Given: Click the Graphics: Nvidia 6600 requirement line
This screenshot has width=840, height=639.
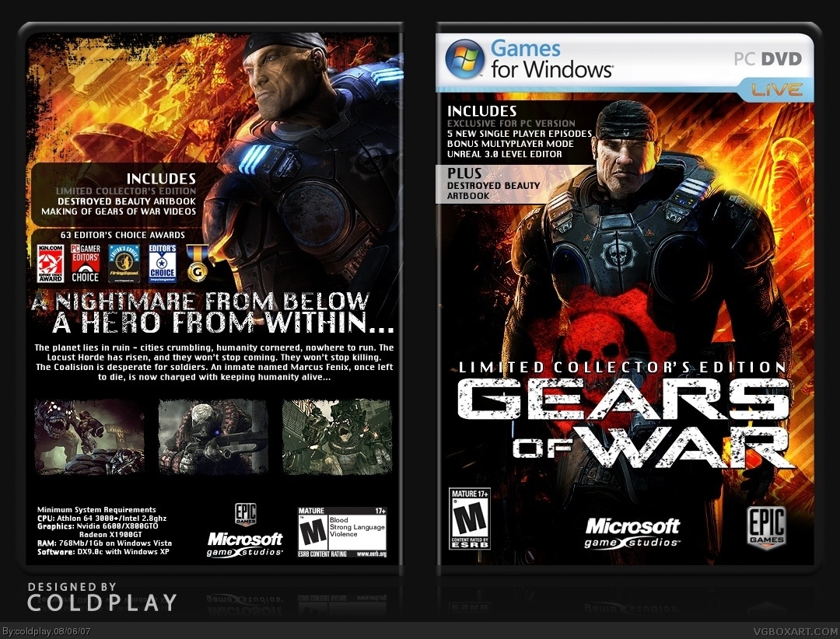Looking at the screenshot, I should 97,526.
